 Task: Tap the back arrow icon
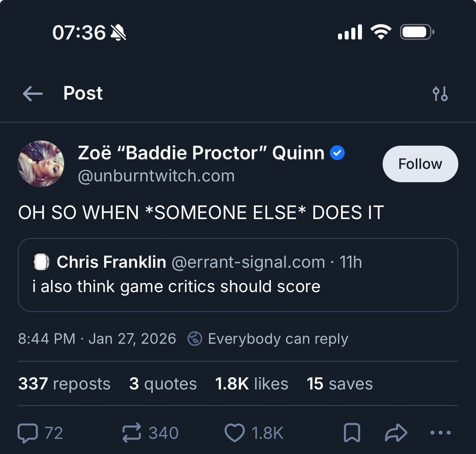[x=33, y=94]
